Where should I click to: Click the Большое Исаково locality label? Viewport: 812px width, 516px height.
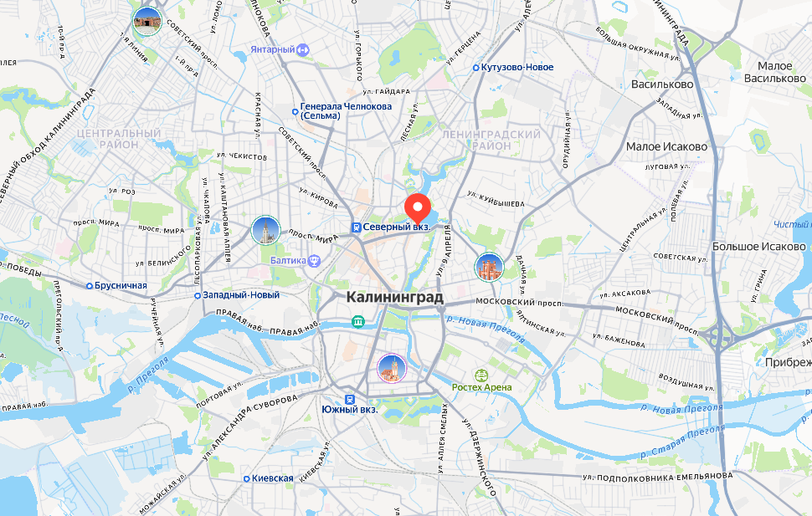point(758,247)
